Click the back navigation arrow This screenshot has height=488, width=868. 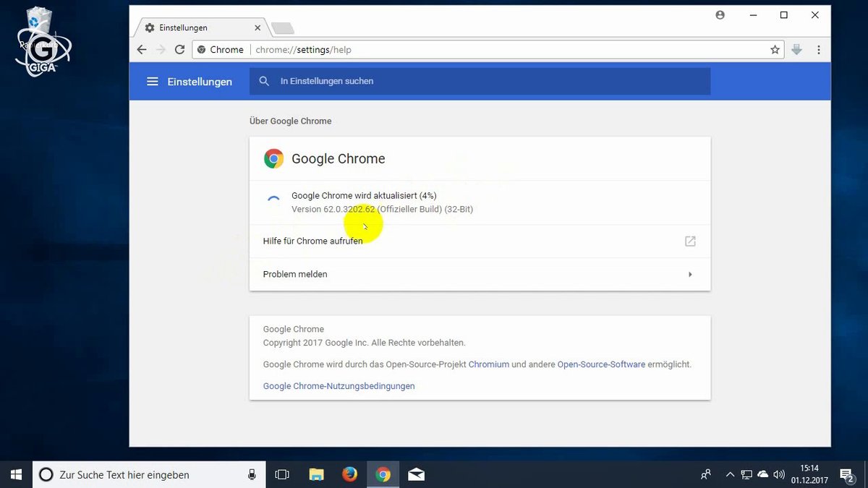142,49
